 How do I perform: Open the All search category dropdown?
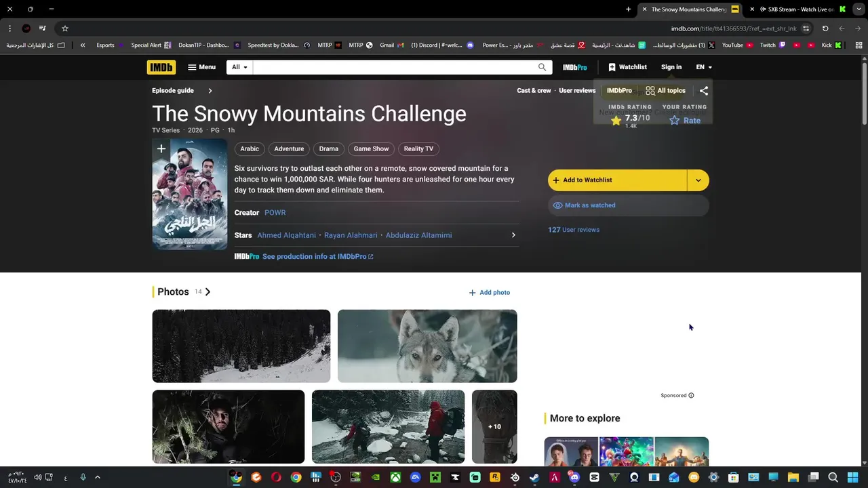pyautogui.click(x=239, y=67)
